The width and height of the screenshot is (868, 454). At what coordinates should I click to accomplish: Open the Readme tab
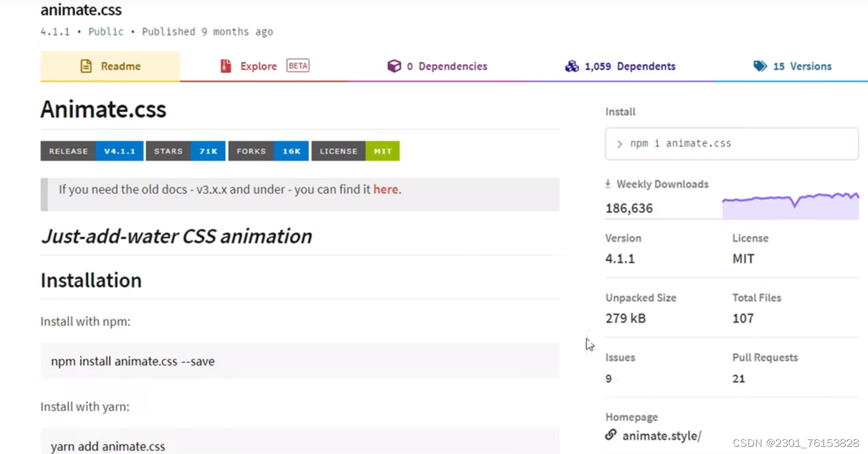tap(110, 66)
